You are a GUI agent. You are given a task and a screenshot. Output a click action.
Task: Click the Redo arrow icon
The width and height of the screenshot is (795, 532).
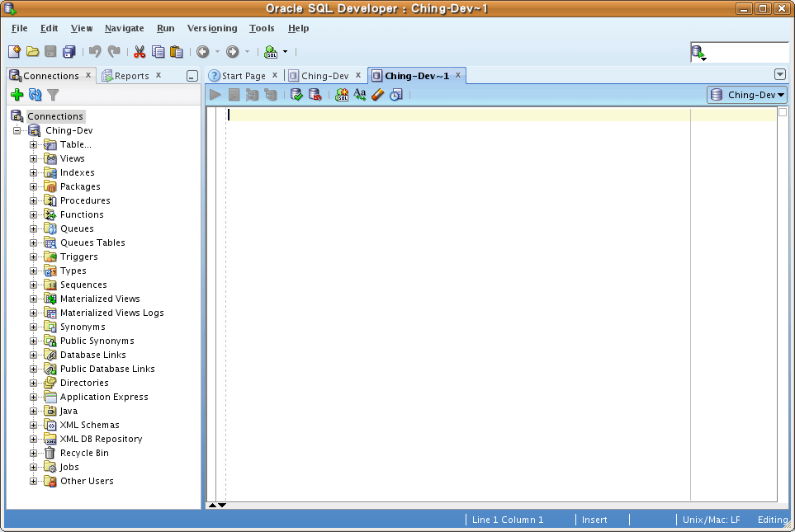114,52
